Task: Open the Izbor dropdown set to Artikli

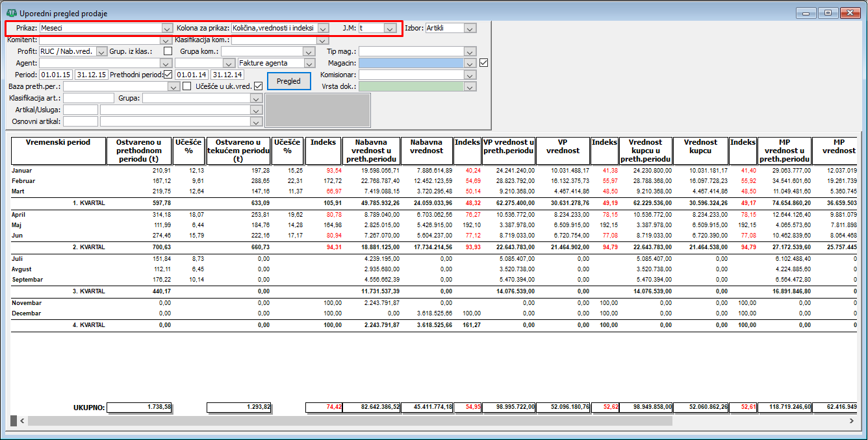Action: pyautogui.click(x=470, y=28)
